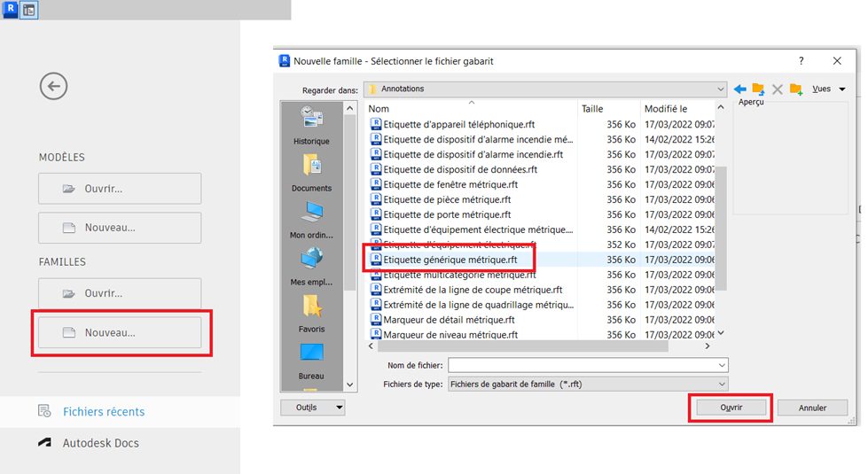868x474 pixels.
Task: Select Etiquette de pièce métrique.rft
Action: point(447,199)
